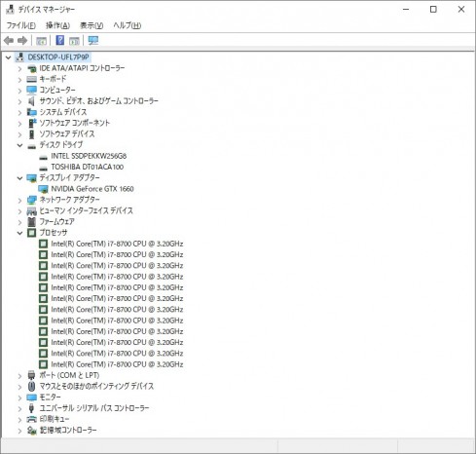Click the show/hide console tree toolbar icon
Image resolution: width=476 pixels, height=454 pixels.
(41, 41)
